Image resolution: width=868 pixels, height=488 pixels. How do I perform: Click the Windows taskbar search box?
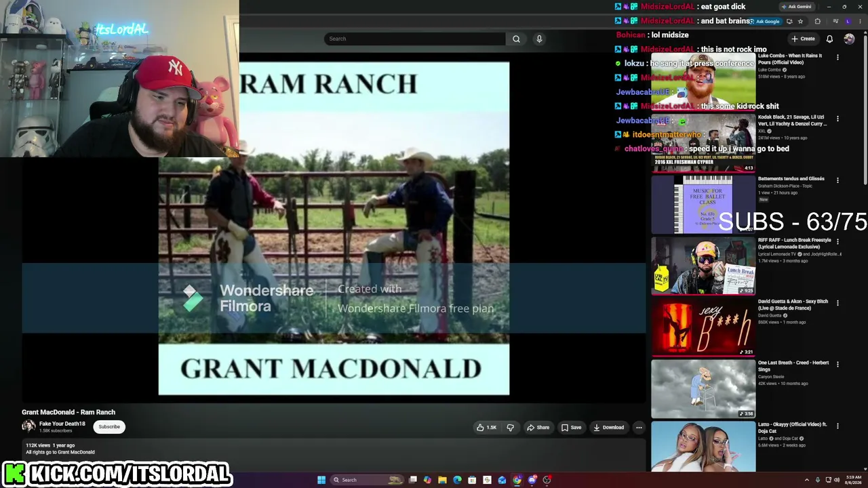[367, 480]
